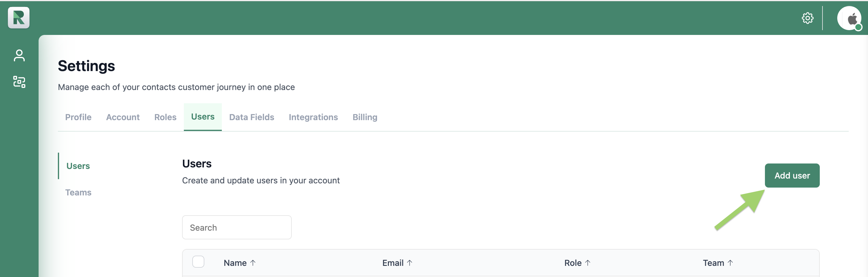Click the R app logo
This screenshot has height=277, width=868.
[x=18, y=18]
